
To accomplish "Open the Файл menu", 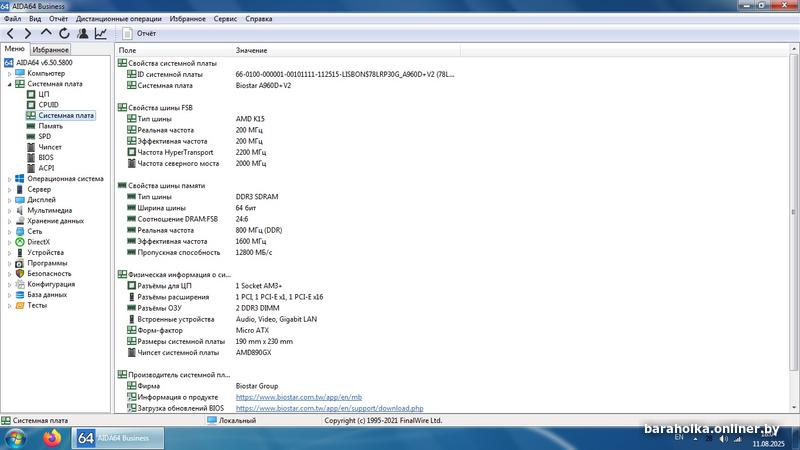I will 12,19.
